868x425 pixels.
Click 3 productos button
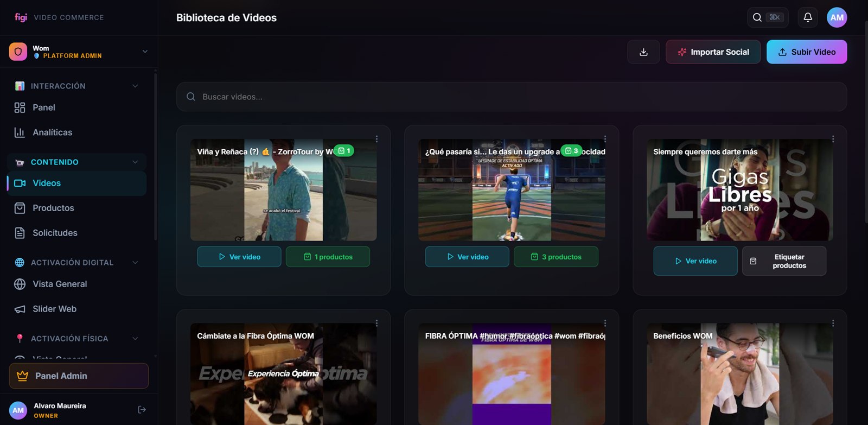point(556,257)
